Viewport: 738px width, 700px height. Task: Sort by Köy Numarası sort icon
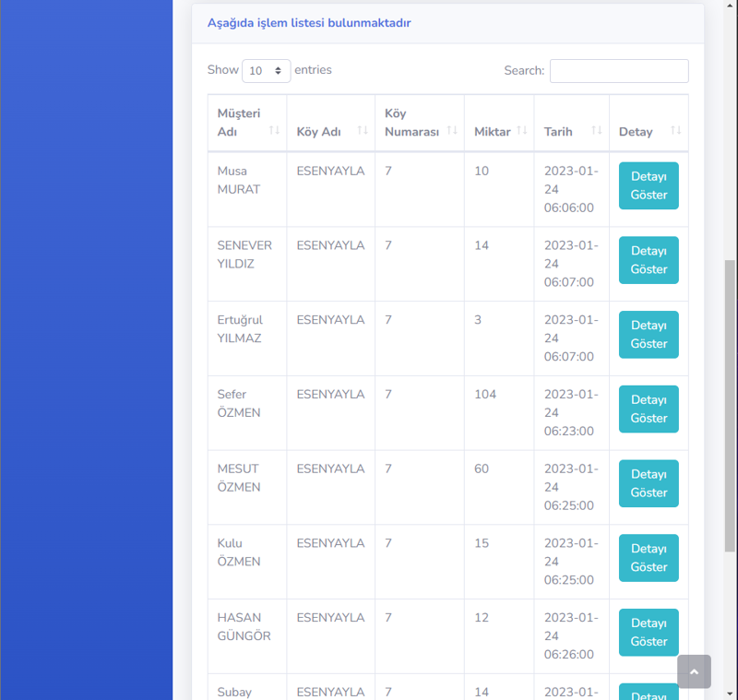click(x=452, y=131)
